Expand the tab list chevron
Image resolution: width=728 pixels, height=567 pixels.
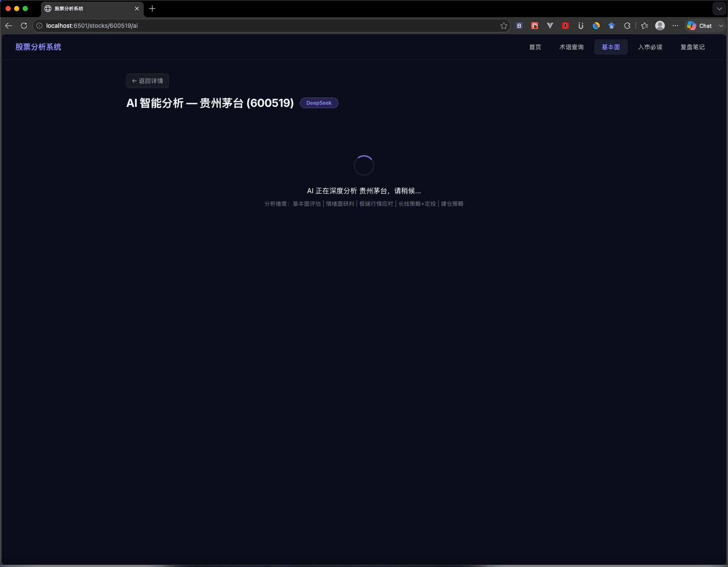click(719, 9)
